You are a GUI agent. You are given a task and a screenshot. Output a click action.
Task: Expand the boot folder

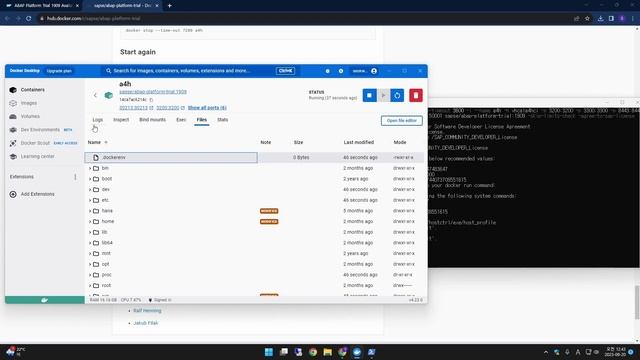90,179
